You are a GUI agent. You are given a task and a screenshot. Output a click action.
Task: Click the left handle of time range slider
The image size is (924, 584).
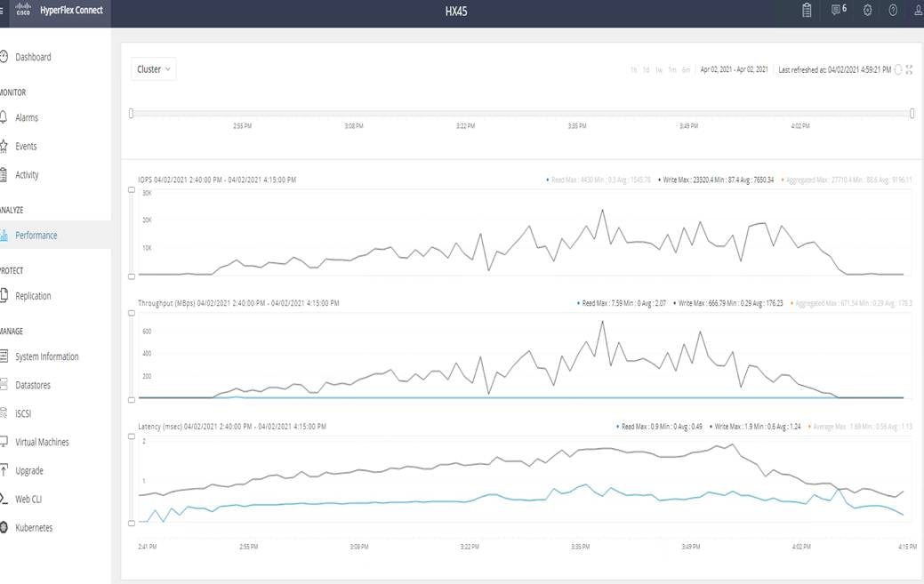coord(131,113)
